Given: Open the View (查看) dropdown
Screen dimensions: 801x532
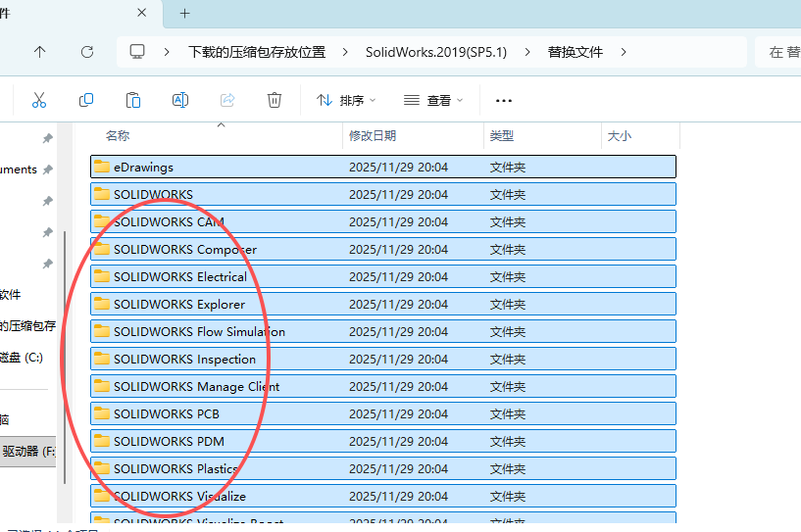Looking at the screenshot, I should [x=433, y=101].
